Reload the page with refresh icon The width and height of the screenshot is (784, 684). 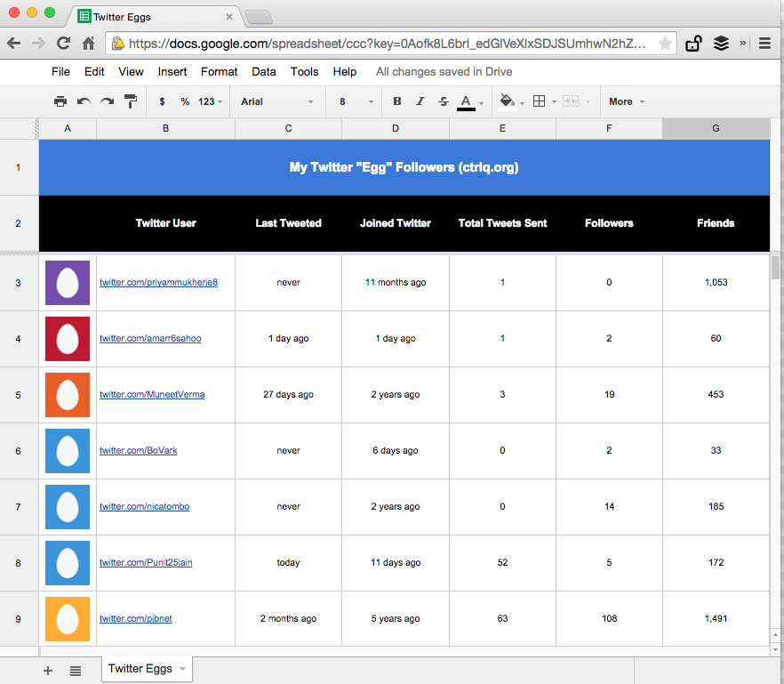(63, 44)
